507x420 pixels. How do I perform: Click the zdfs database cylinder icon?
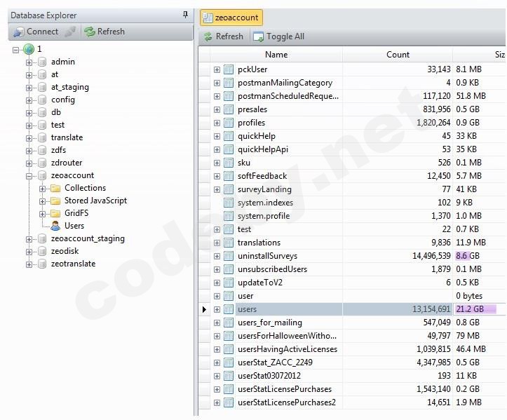42,150
